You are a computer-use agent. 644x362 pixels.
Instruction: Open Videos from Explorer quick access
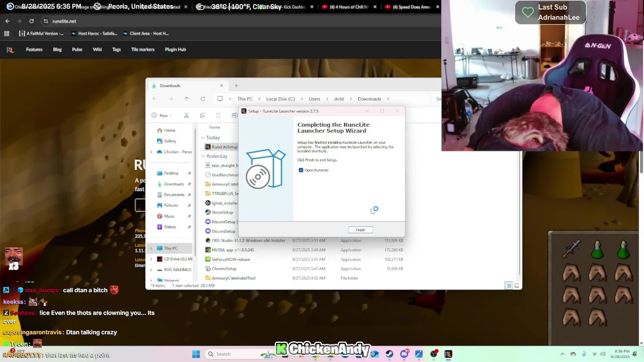click(x=166, y=227)
